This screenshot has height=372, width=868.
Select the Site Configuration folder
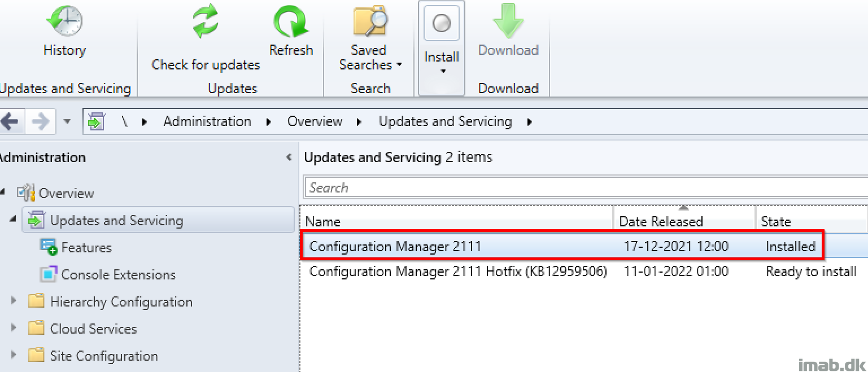point(104,356)
